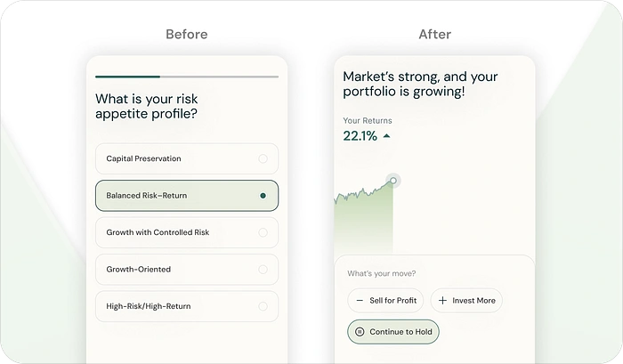Viewport: 623px width, 364px height.
Task: Click the chart's latest data point marker
Action: click(x=393, y=180)
